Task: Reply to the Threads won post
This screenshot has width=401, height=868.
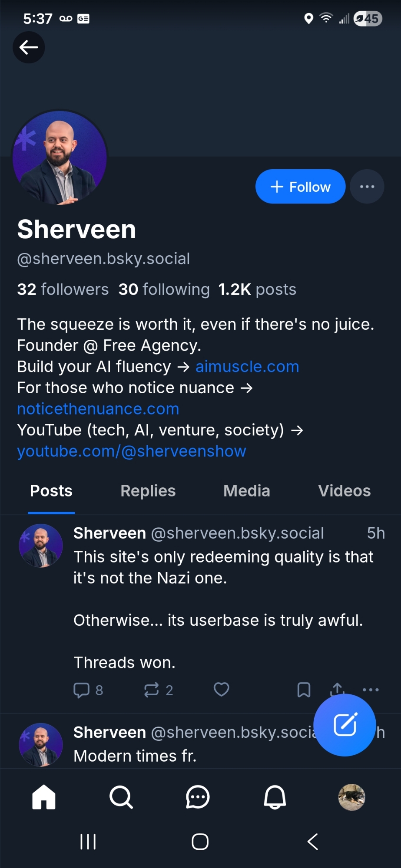Action: coord(82,690)
